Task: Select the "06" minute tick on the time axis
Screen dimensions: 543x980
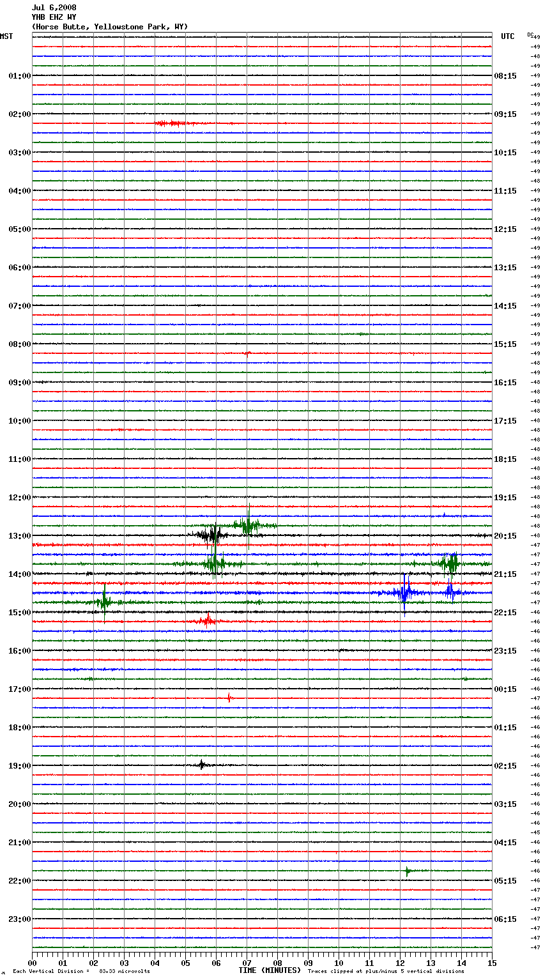Action: click(x=216, y=963)
